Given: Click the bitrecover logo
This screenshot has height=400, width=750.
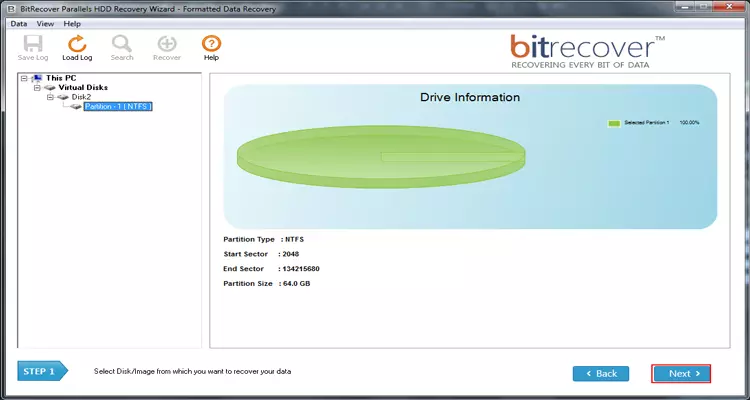Looking at the screenshot, I should click(x=587, y=52).
